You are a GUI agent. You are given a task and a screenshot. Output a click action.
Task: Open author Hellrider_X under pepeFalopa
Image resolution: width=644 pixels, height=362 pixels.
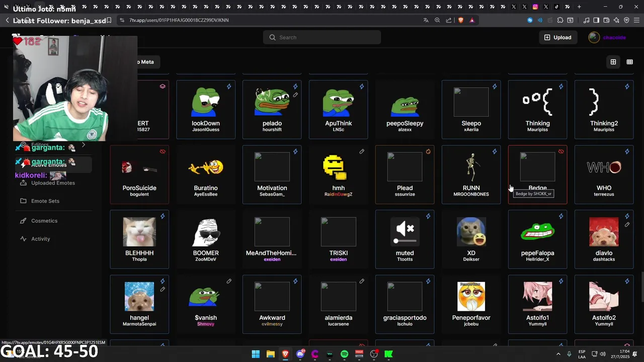tap(538, 259)
